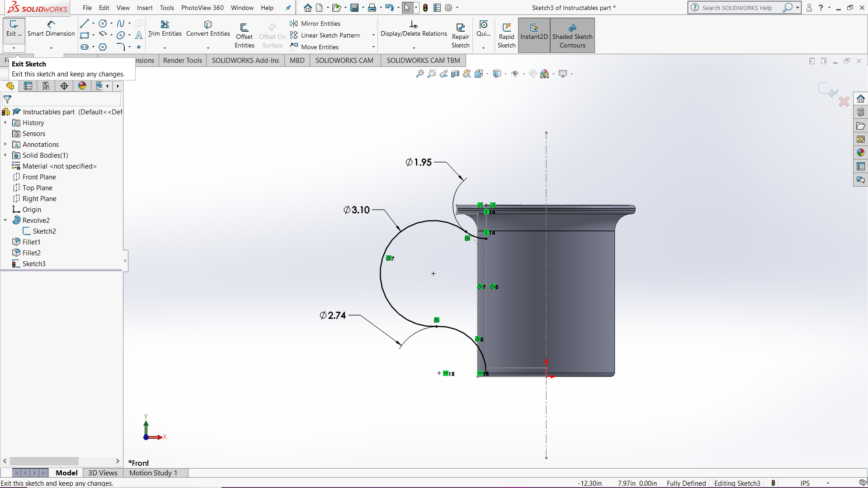Select the Circle sketch tool
Image resolution: width=868 pixels, height=488 pixels.
click(x=102, y=23)
